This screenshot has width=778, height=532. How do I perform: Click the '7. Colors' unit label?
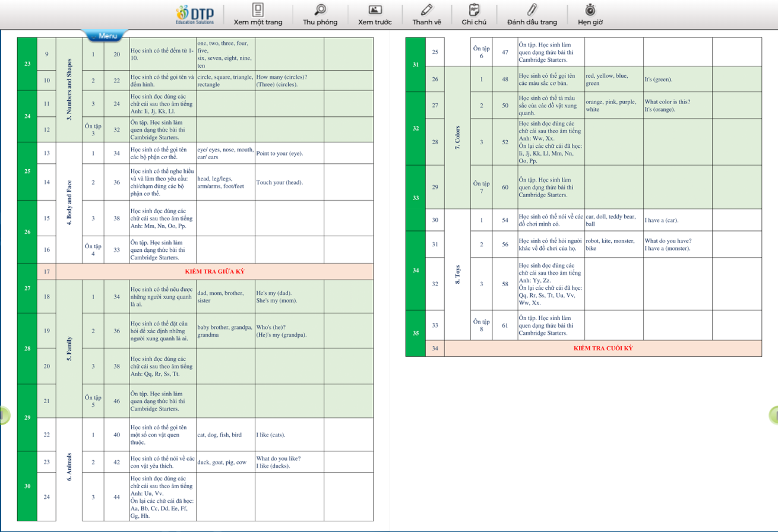point(457,137)
